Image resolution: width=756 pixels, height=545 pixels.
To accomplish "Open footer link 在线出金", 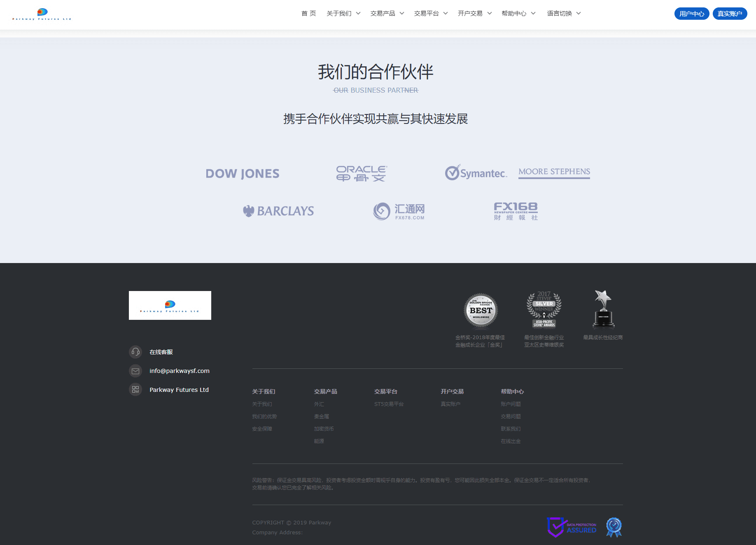I will click(x=511, y=441).
